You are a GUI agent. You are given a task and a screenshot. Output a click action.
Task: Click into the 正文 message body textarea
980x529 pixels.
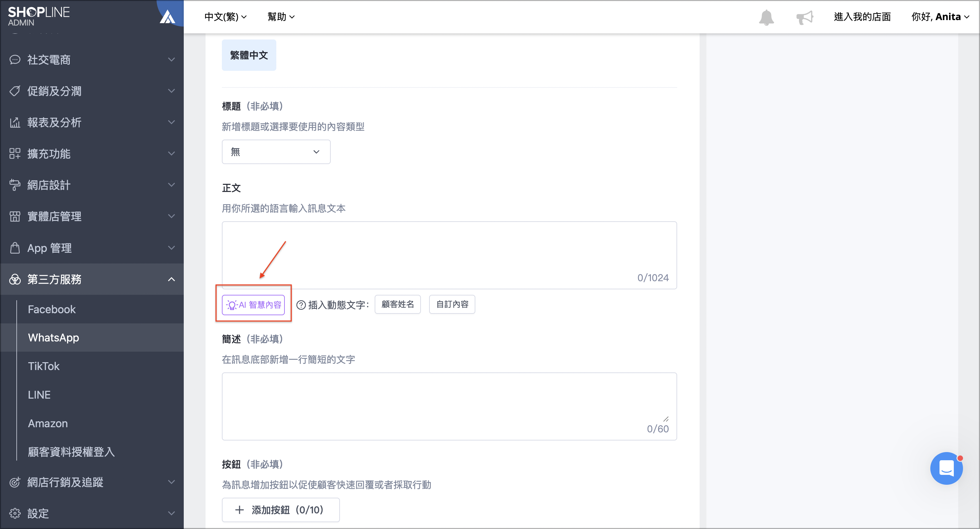click(x=449, y=255)
